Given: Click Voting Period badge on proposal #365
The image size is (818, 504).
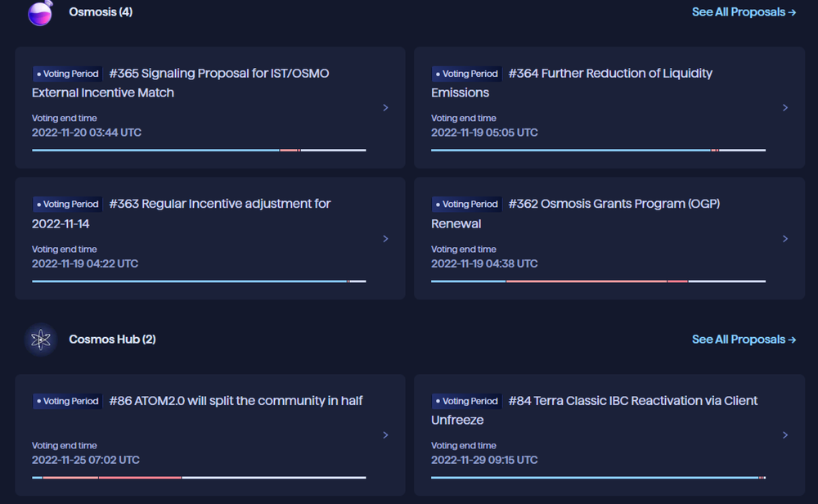Looking at the screenshot, I should pos(67,74).
